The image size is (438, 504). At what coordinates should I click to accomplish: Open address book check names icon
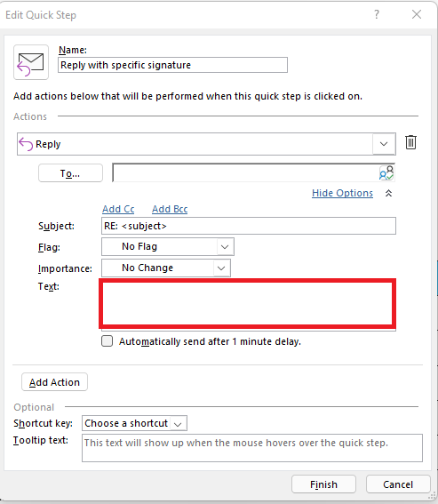(386, 173)
